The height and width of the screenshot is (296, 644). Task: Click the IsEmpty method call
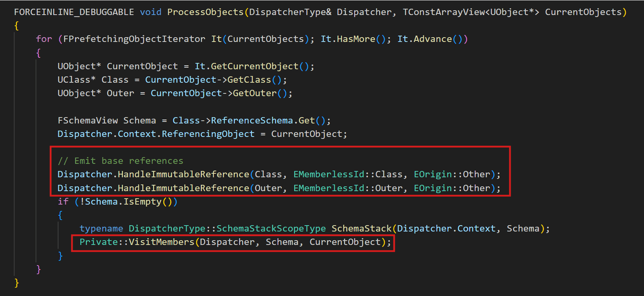click(x=142, y=202)
